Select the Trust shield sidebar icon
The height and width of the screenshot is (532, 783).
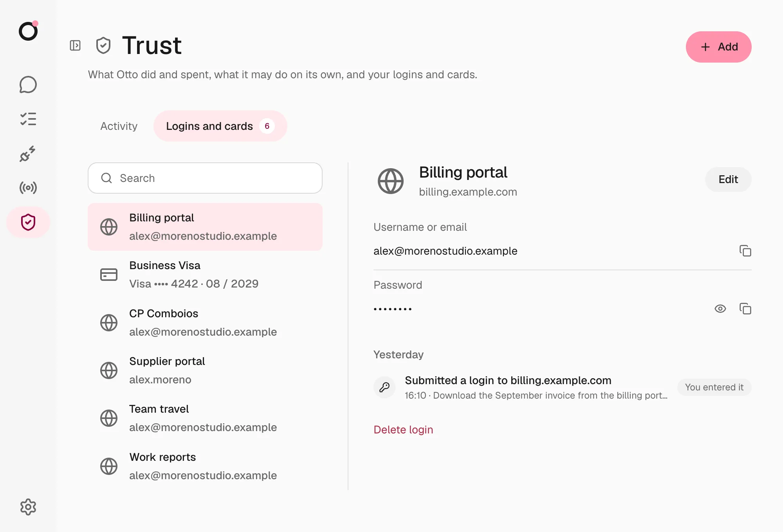point(28,222)
